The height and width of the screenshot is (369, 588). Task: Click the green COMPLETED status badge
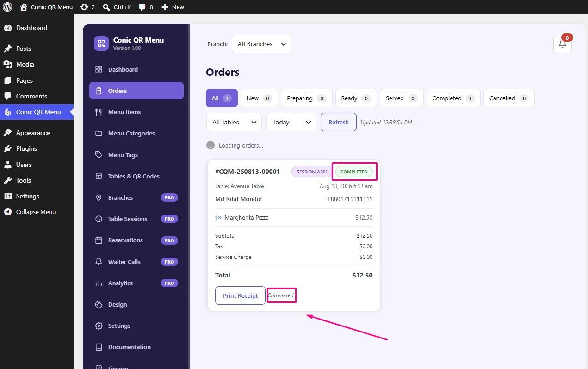(354, 172)
